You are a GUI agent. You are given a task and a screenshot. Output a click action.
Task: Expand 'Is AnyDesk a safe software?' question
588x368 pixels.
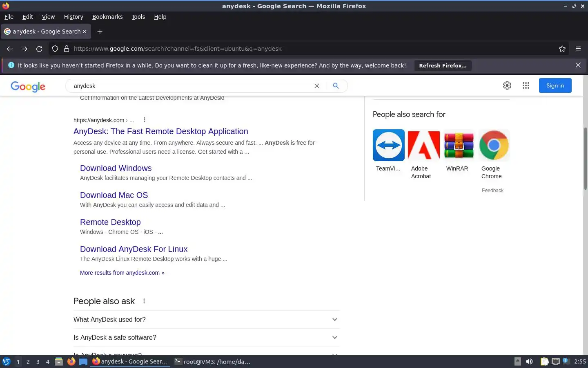pyautogui.click(x=206, y=337)
